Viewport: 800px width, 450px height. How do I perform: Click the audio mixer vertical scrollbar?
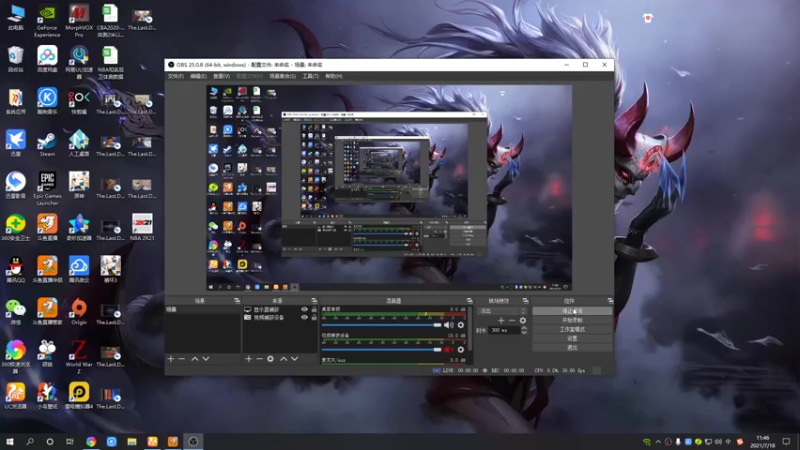[x=469, y=329]
